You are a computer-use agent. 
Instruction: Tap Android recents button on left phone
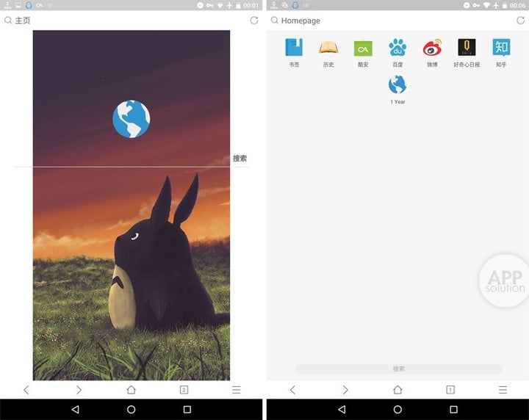click(x=187, y=409)
